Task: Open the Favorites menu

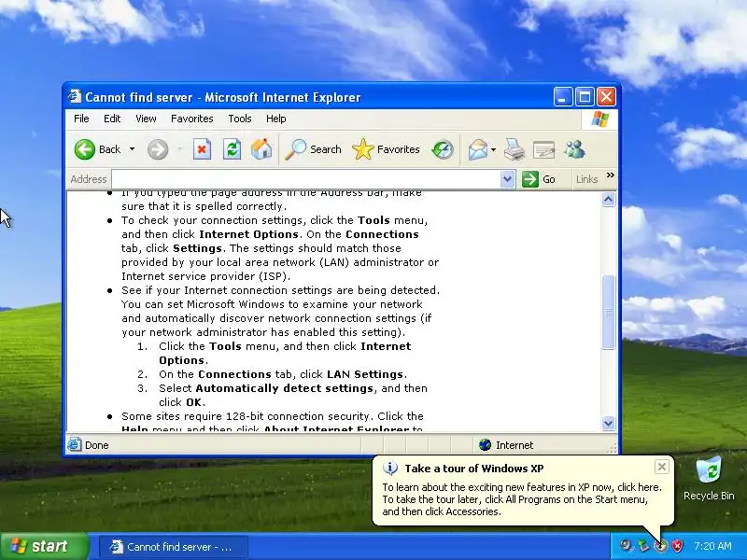Action: point(192,119)
